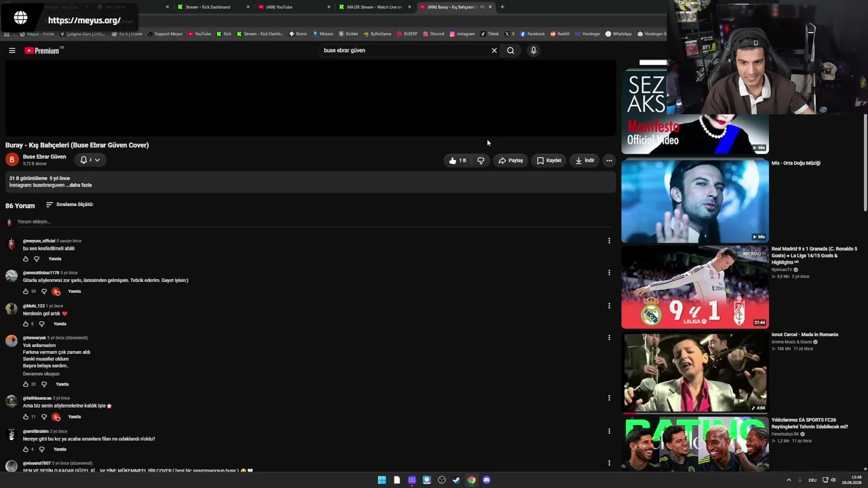This screenshot has height=488, width=868.
Task: Open more actions for the video
Action: (609, 161)
